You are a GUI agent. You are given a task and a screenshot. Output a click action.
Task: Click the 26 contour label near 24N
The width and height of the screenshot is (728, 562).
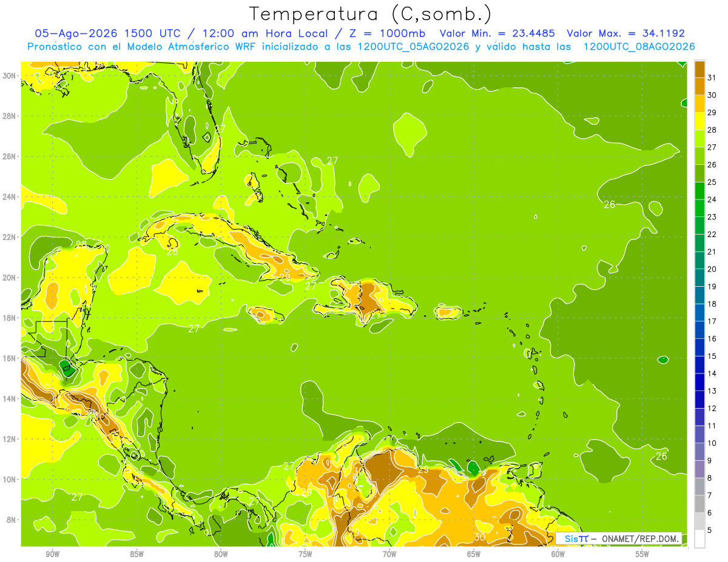pyautogui.click(x=610, y=204)
